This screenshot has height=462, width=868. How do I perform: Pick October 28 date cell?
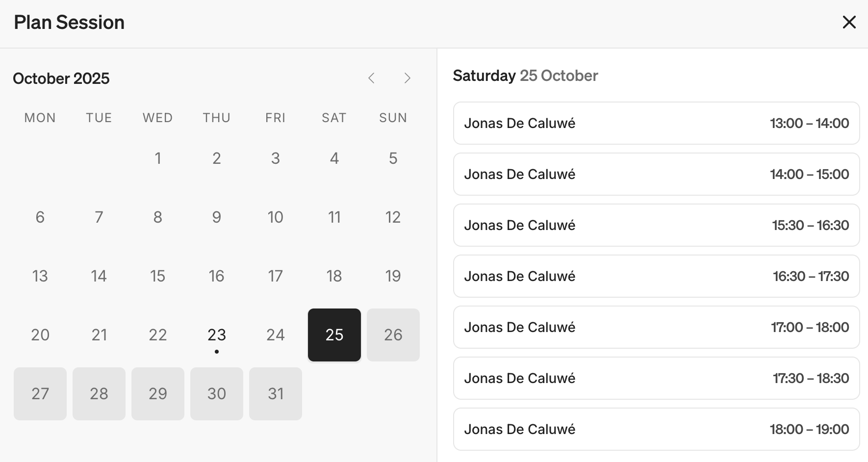[x=99, y=394]
